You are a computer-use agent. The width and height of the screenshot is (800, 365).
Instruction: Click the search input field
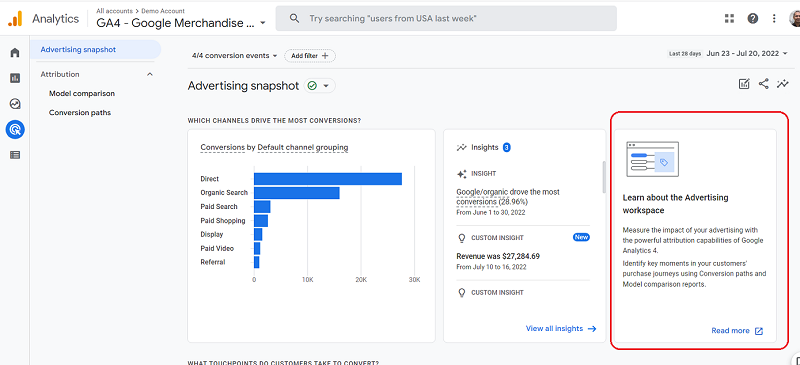pos(446,18)
